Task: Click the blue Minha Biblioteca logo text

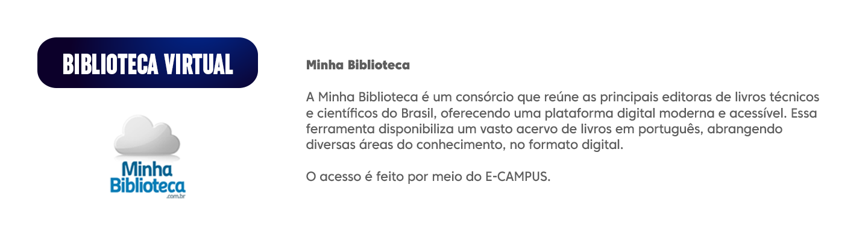Action: click(148, 177)
